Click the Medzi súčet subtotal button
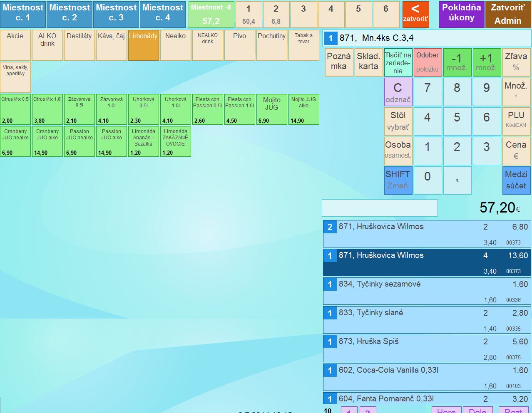 tap(516, 180)
